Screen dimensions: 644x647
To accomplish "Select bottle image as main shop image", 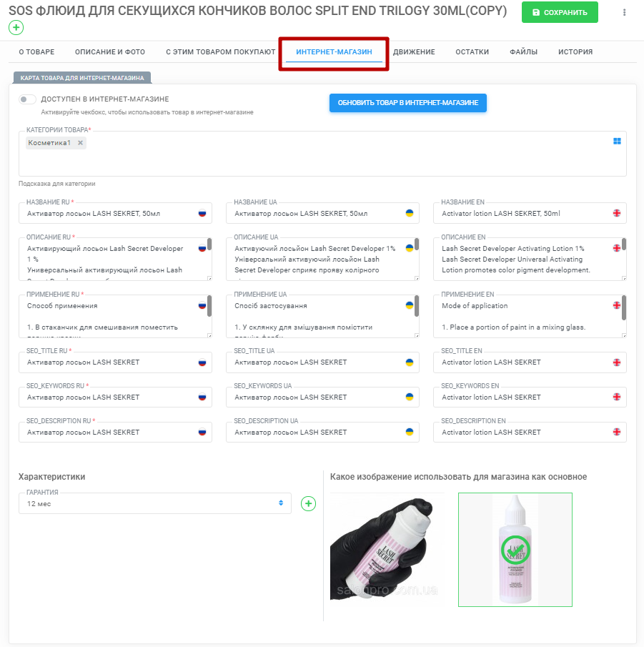I will point(515,550).
